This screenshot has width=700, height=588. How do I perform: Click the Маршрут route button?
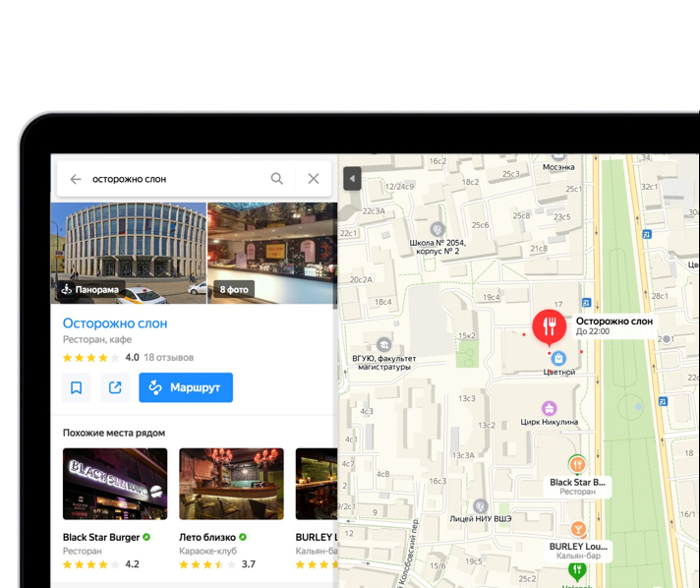tap(186, 387)
